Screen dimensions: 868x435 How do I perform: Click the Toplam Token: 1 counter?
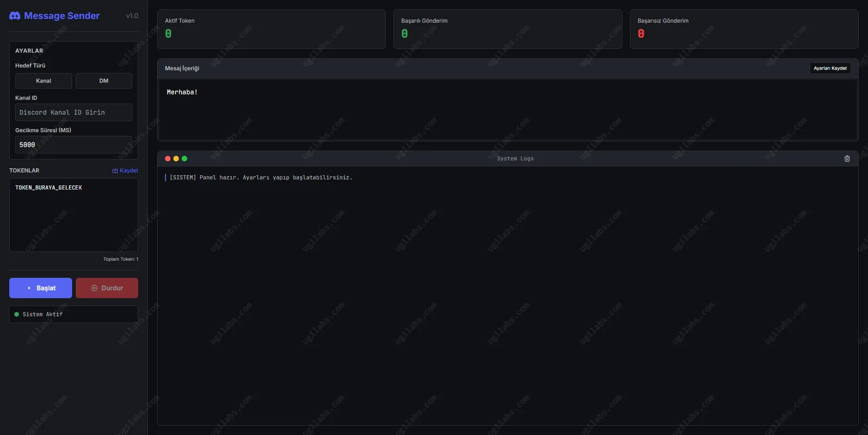[x=121, y=259]
